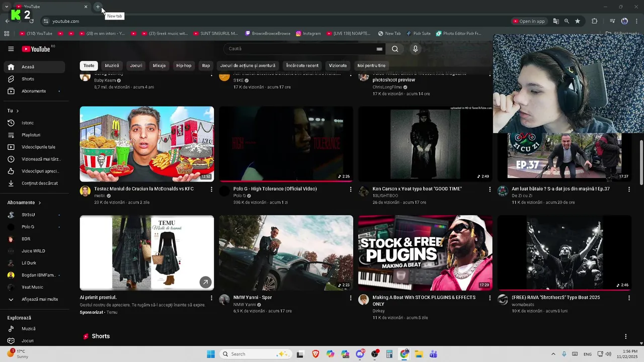Open a new browser tab
The width and height of the screenshot is (644, 362).
click(x=98, y=7)
